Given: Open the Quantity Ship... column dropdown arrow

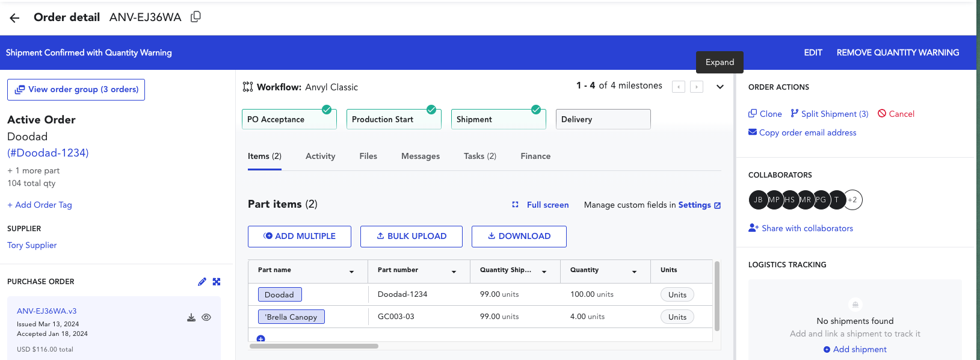Looking at the screenshot, I should 544,272.
